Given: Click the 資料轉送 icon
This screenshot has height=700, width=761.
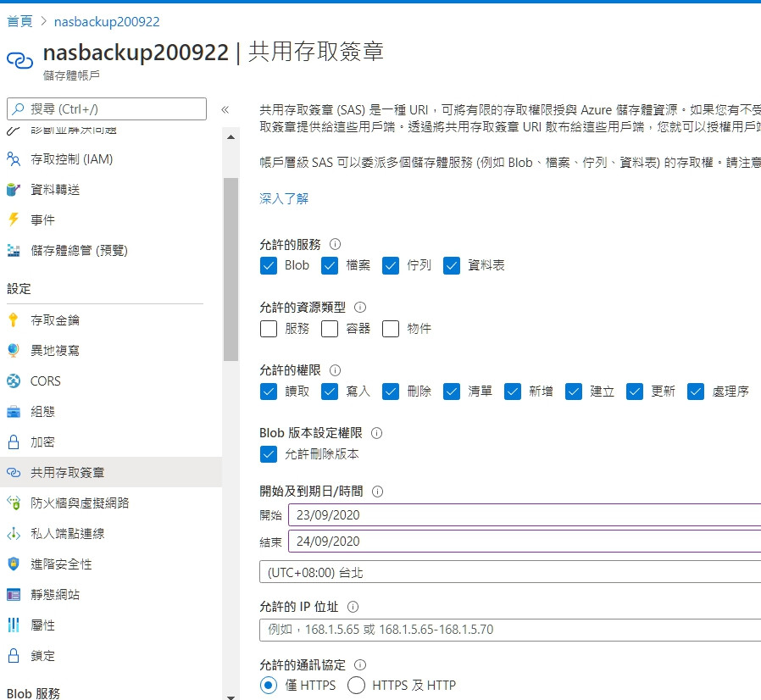Looking at the screenshot, I should [x=14, y=190].
